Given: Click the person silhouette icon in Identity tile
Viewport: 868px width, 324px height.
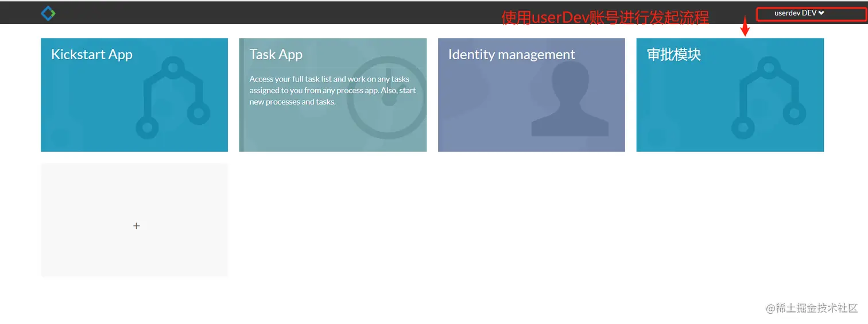Looking at the screenshot, I should (570, 98).
